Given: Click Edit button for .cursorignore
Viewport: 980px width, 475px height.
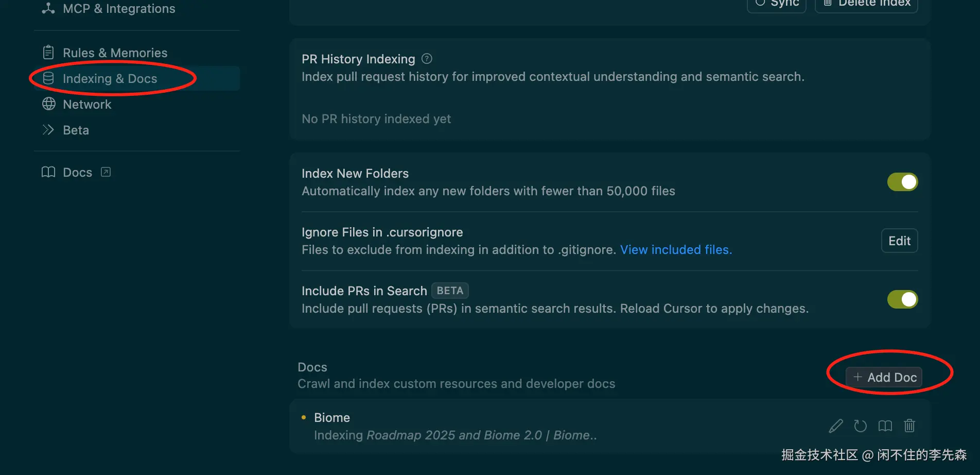Looking at the screenshot, I should point(899,241).
